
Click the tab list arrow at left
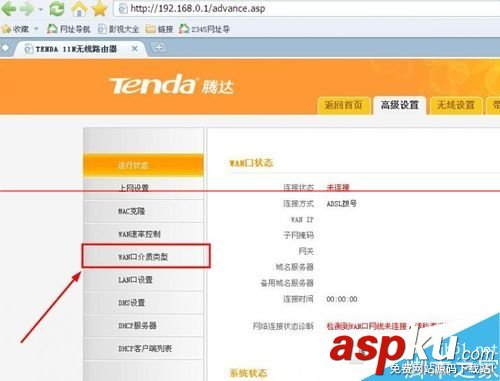tap(5, 48)
